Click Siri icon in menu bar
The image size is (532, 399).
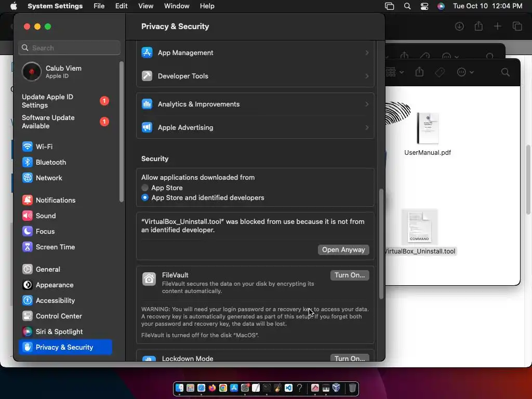point(441,6)
